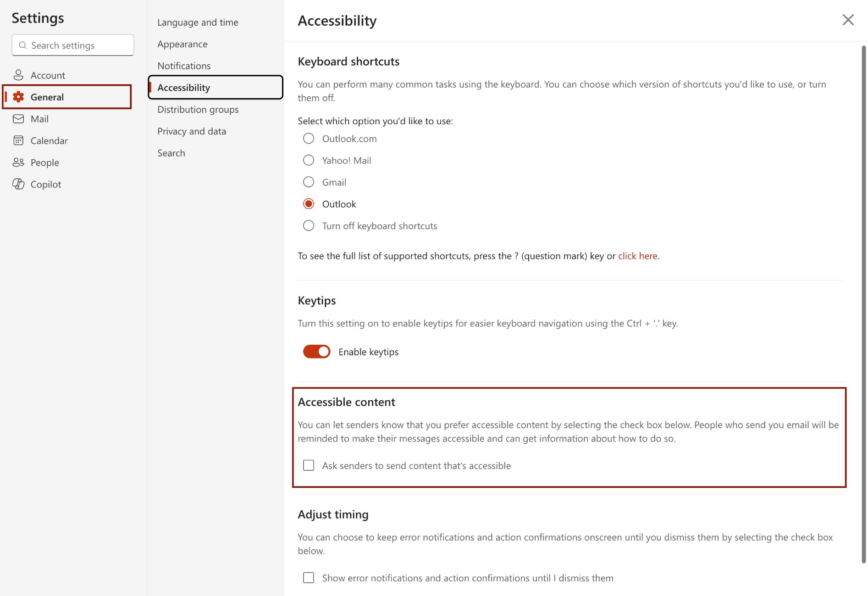The image size is (868, 596).
Task: Open the Mail envelope icon
Action: [19, 119]
